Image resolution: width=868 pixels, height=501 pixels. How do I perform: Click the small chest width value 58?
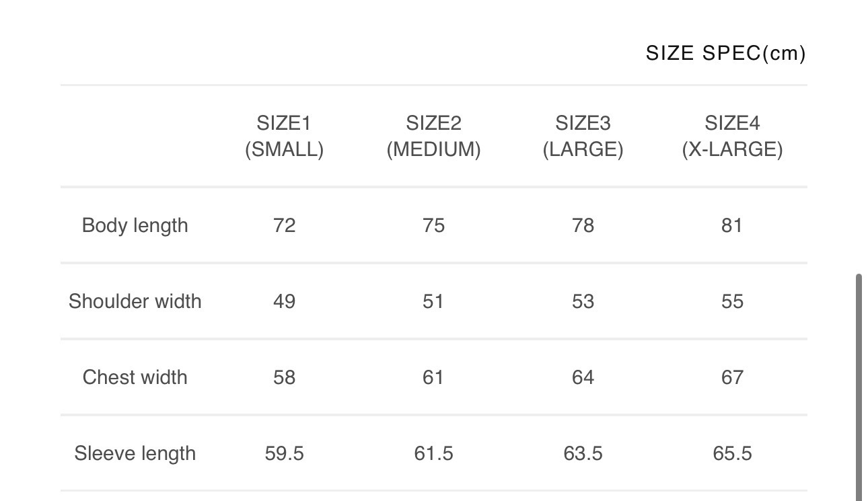284,377
